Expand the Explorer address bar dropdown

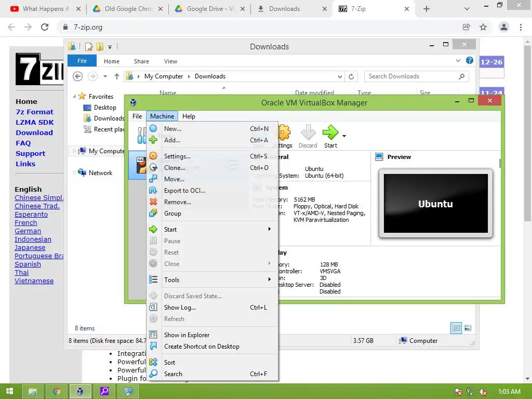tap(340, 77)
